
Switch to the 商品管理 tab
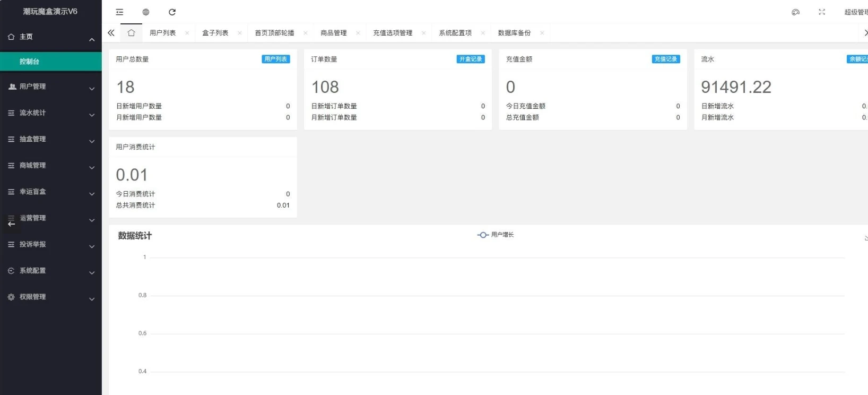pos(333,33)
